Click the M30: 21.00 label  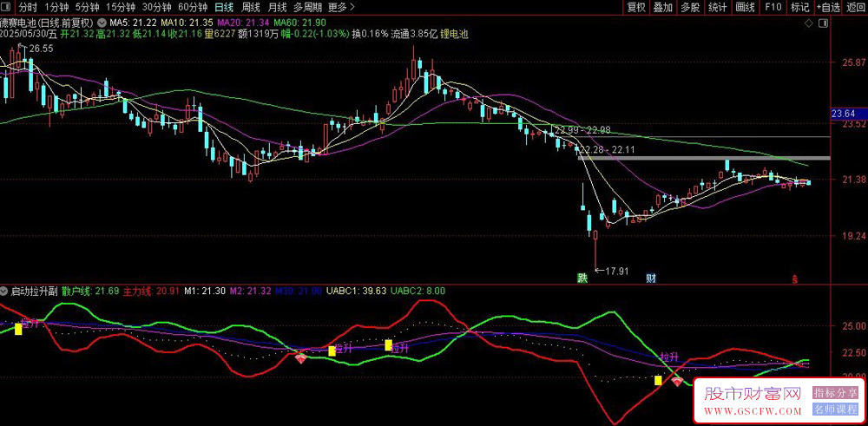point(299,291)
